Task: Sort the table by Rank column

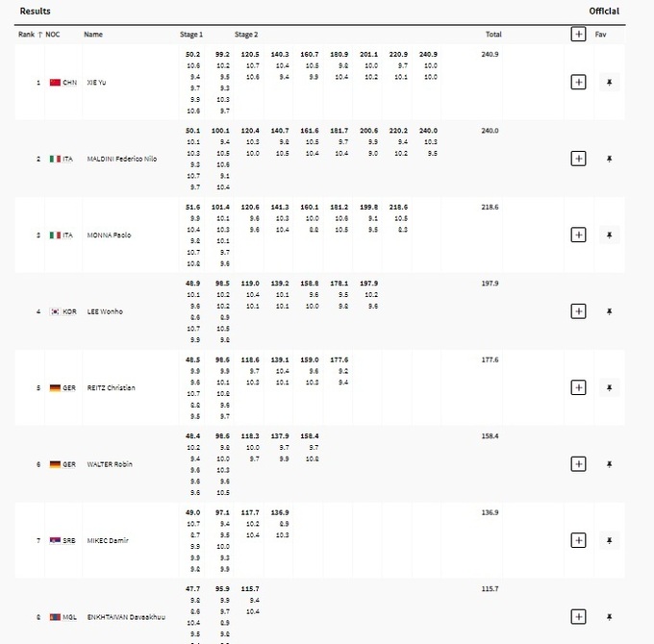Action: pyautogui.click(x=29, y=35)
